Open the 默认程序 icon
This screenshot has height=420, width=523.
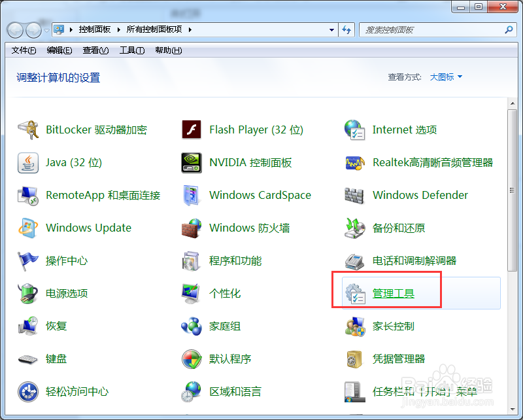click(x=192, y=359)
